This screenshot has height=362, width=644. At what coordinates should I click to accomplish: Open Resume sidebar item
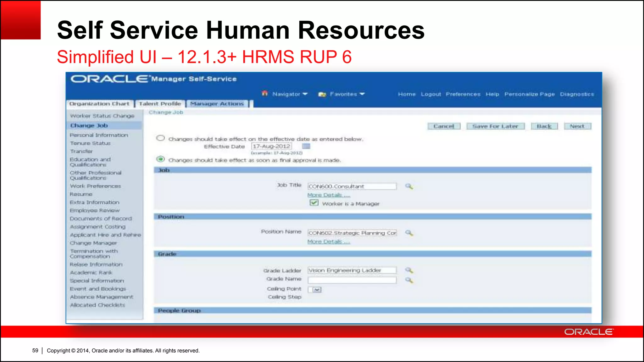81,194
